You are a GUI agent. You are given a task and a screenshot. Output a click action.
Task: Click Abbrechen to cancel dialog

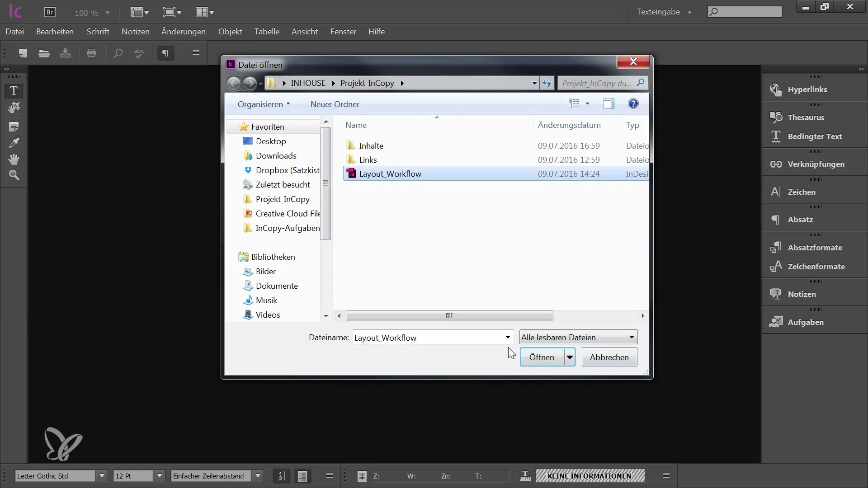(x=609, y=357)
